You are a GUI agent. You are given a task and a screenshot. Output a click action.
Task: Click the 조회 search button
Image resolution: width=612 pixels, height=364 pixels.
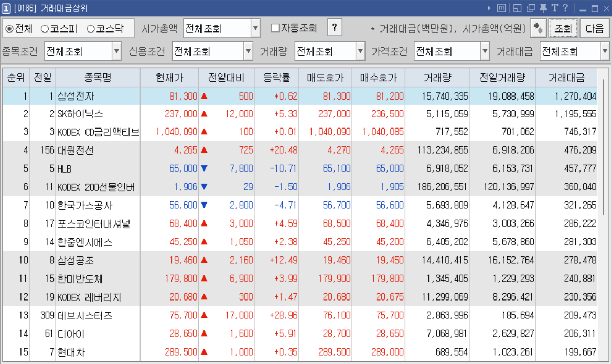[x=563, y=28]
